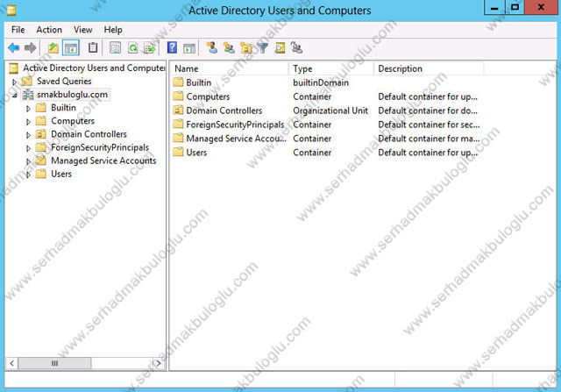Sort the list by the Name column header

(230, 68)
